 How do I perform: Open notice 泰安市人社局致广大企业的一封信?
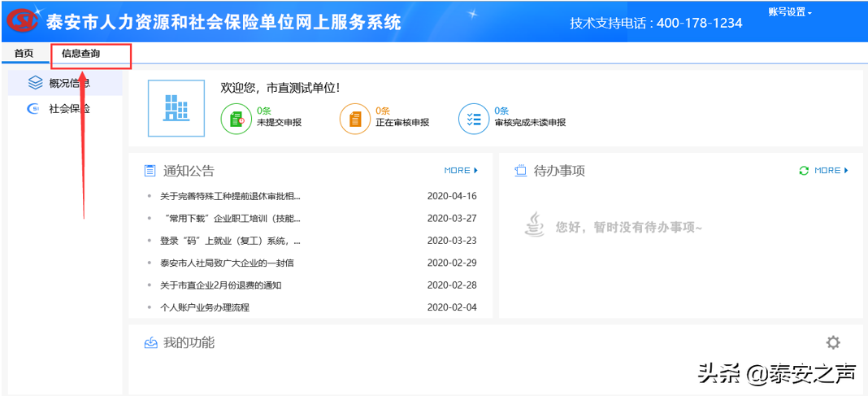pyautogui.click(x=227, y=263)
